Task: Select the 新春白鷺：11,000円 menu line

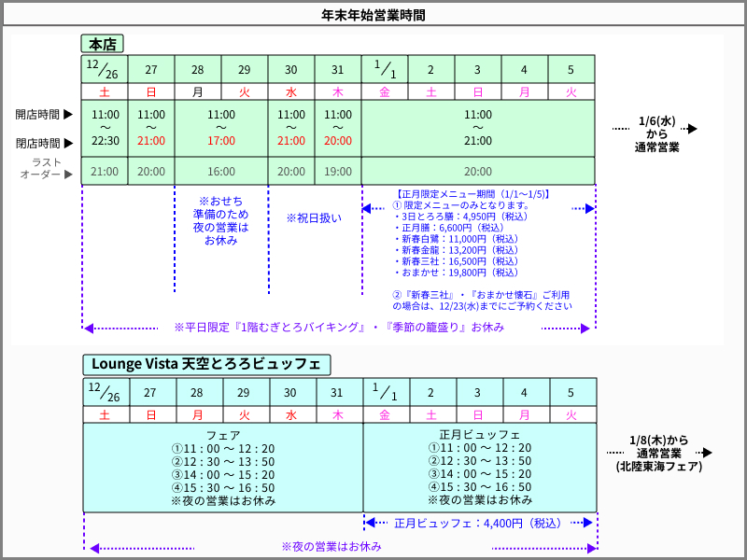Action: (457, 239)
